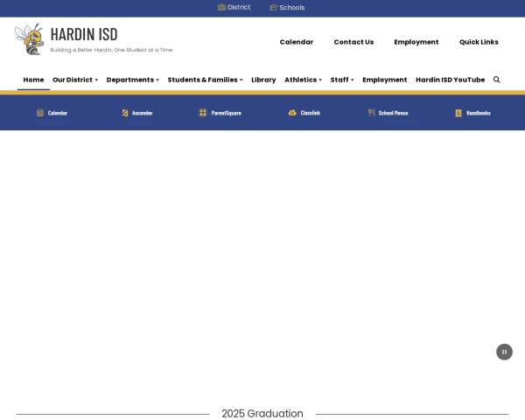
Task: Open the ParentSquare text link
Action: pyautogui.click(x=227, y=113)
